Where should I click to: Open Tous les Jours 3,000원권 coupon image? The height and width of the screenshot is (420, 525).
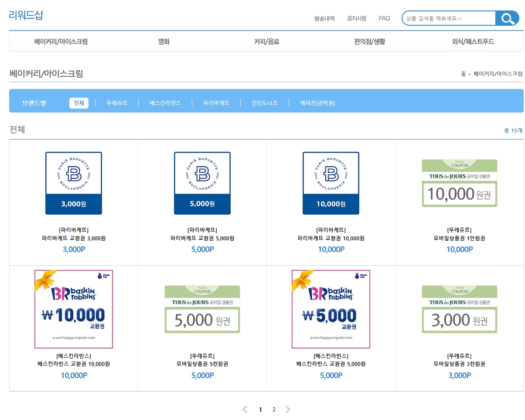460,309
